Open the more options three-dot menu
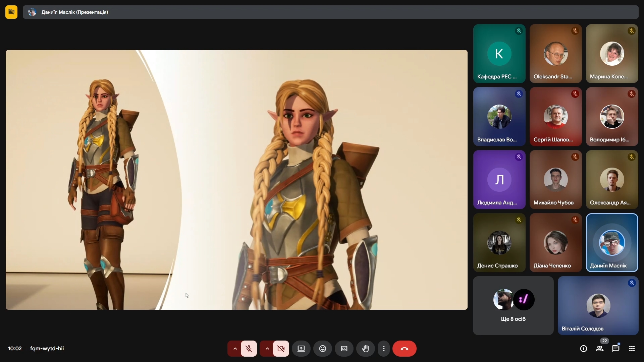This screenshot has width=644, height=362. click(383, 349)
